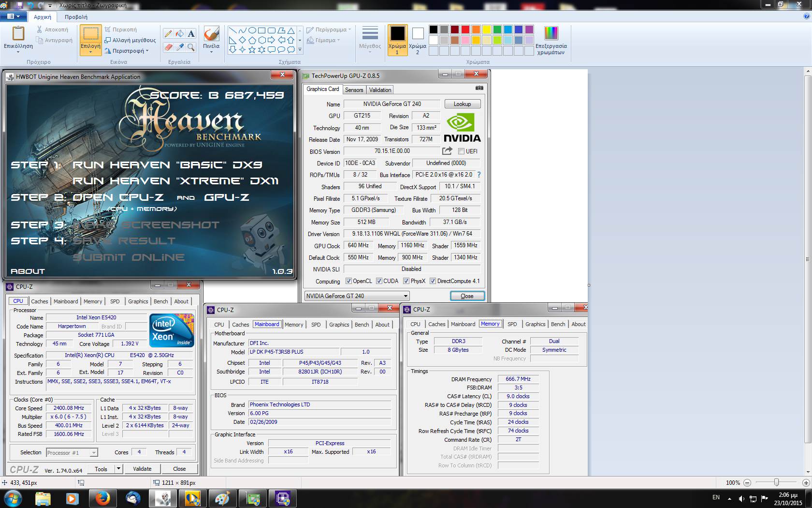812x508 pixels.
Task: Click the Tools button in CPU-Z
Action: (101, 469)
